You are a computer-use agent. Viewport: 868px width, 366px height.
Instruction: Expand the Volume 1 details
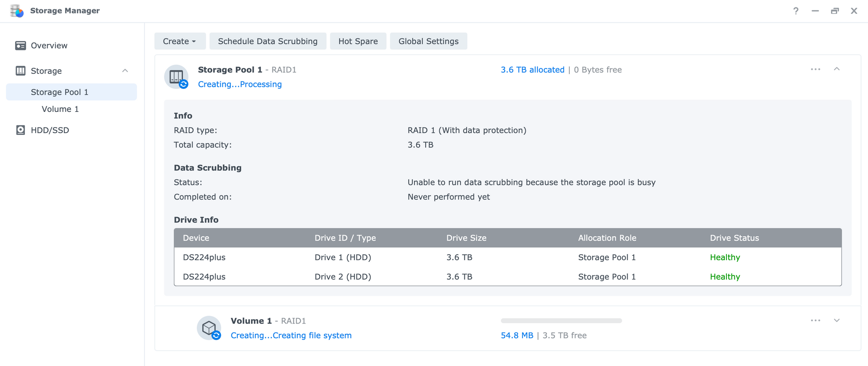[x=837, y=320]
